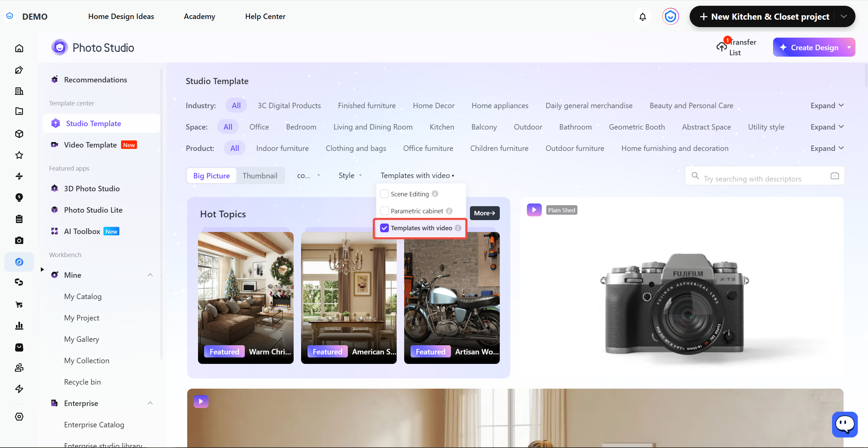The height and width of the screenshot is (448, 868).
Task: Open the user profile avatar
Action: [x=670, y=17]
